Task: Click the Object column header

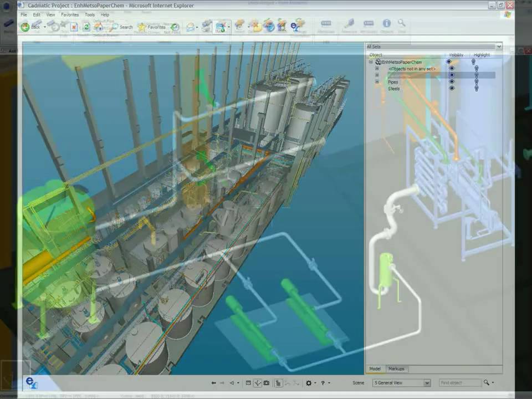Action: pyautogui.click(x=376, y=55)
